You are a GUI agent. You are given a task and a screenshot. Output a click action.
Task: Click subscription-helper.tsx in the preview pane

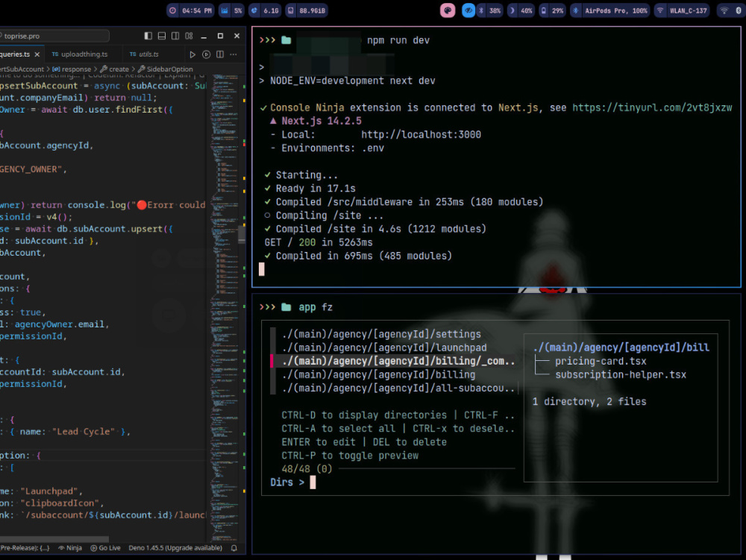click(x=621, y=374)
